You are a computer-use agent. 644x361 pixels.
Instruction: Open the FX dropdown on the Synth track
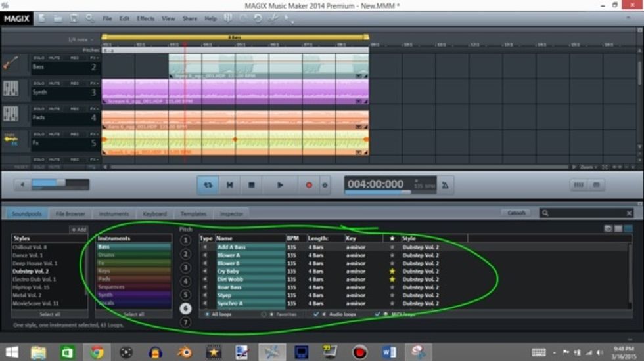(95, 83)
